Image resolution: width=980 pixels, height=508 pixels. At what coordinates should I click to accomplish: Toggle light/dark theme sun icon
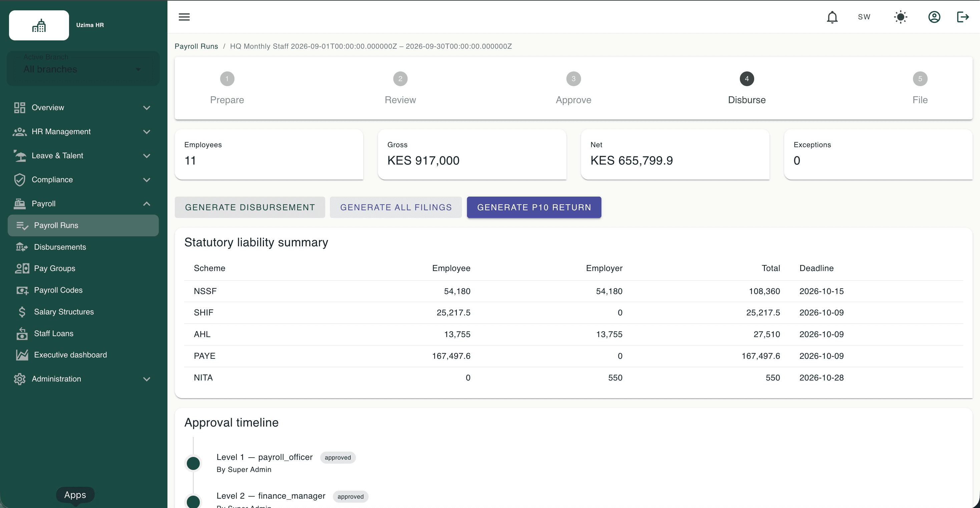(x=901, y=17)
